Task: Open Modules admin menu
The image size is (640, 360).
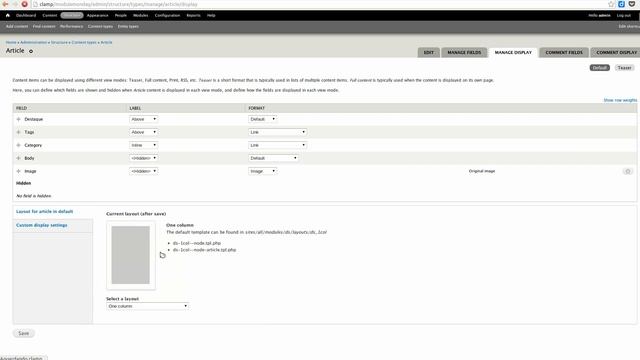Action: coord(140,15)
